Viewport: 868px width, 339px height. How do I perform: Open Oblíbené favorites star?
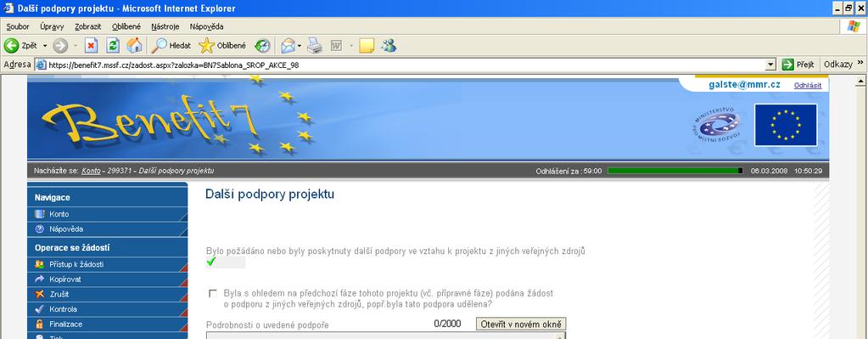pyautogui.click(x=222, y=45)
